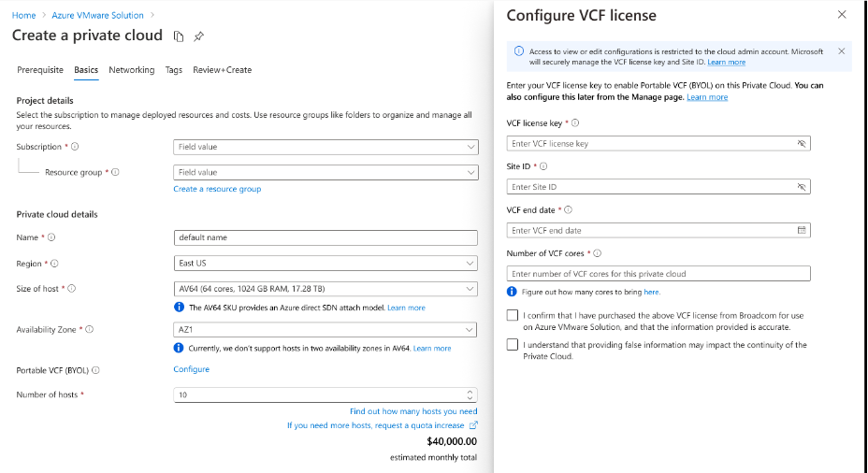Navigate to Home breadcrumb

[x=23, y=16]
